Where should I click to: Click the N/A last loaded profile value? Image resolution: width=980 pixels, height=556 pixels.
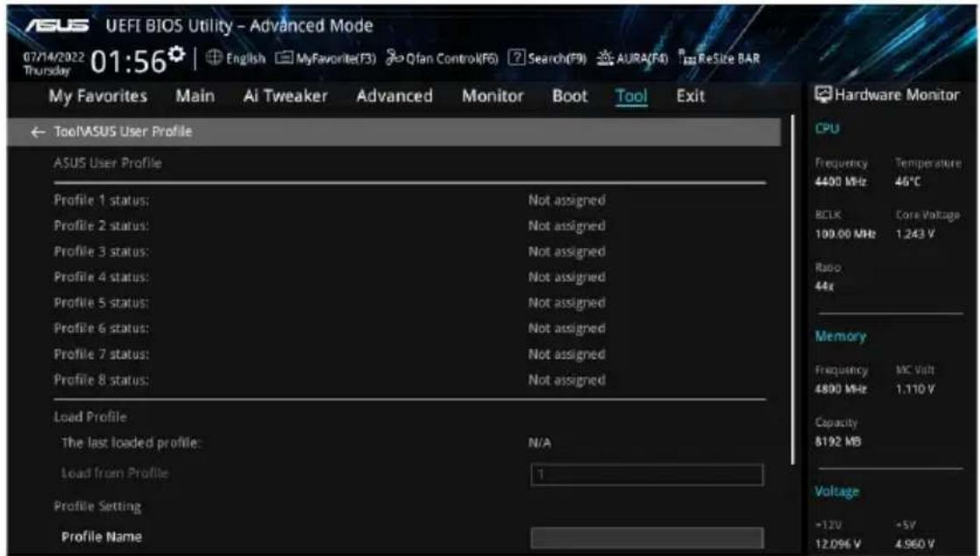click(x=540, y=443)
